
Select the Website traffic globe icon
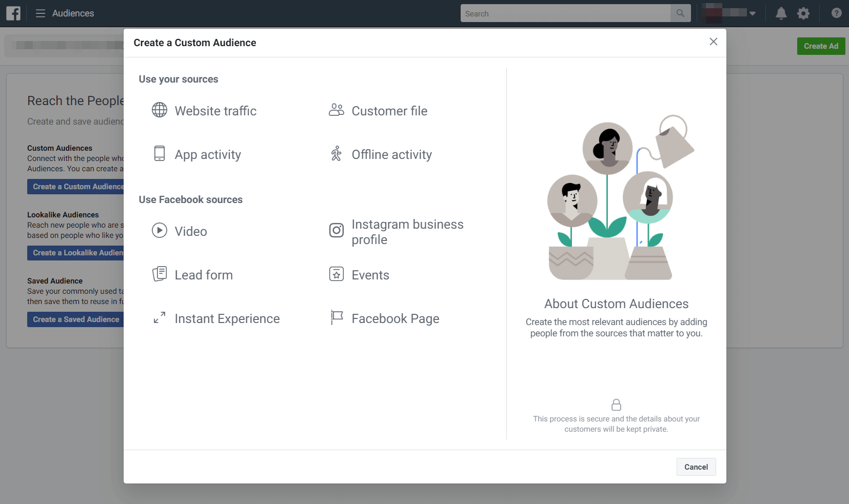[160, 110]
